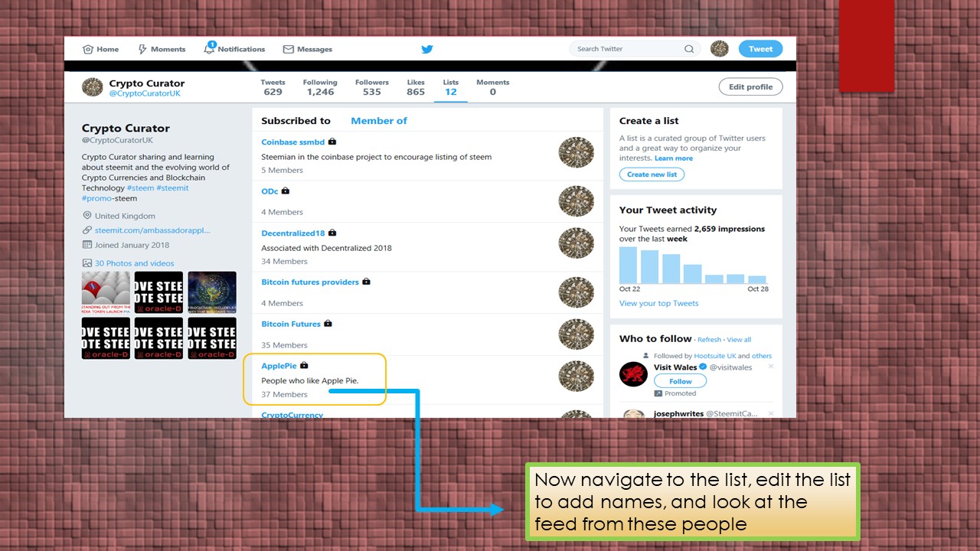The height and width of the screenshot is (551, 980).
Task: Click the '5 Members' count under Coinbase ssmbd
Action: click(x=282, y=171)
